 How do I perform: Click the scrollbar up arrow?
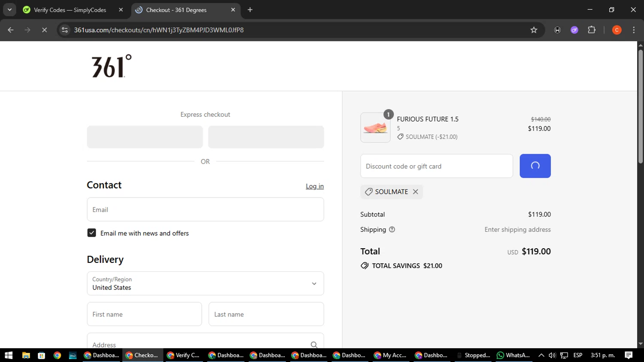(641, 45)
